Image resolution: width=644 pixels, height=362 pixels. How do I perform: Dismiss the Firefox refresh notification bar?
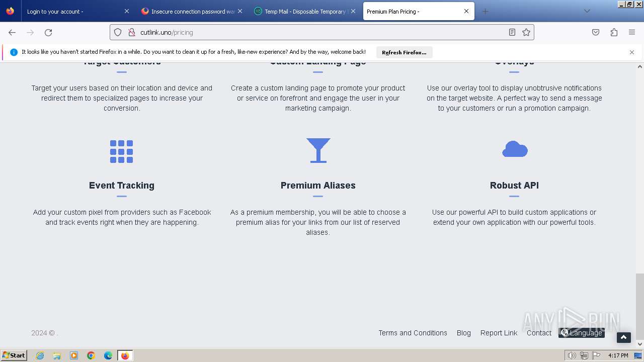pos(632,52)
